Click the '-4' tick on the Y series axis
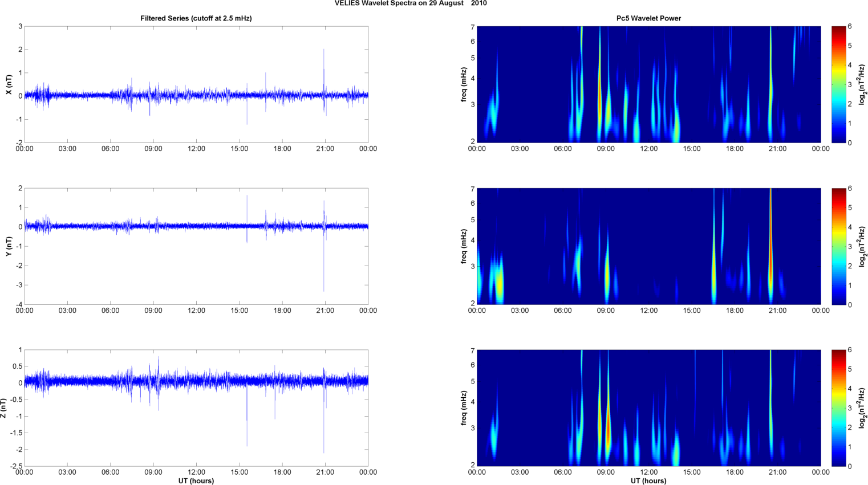The width and height of the screenshot is (868, 485). click(19, 304)
